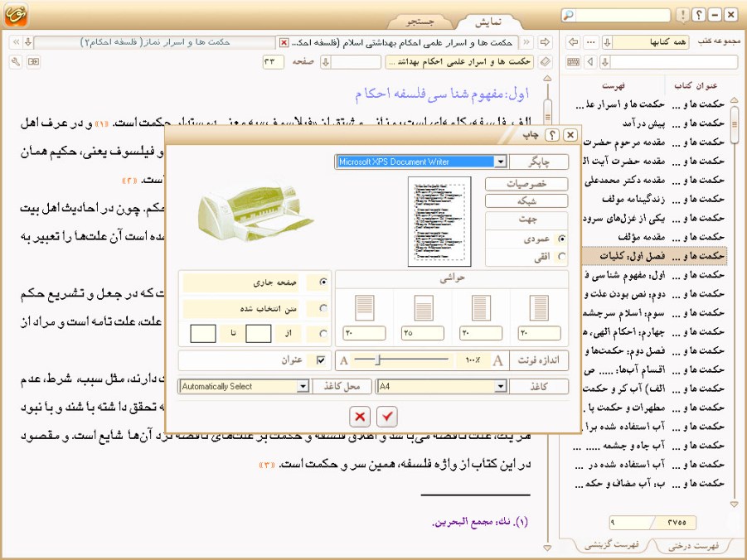The image size is (747, 560).
Task: Confirm printing with the red checkmark button
Action: point(387,417)
